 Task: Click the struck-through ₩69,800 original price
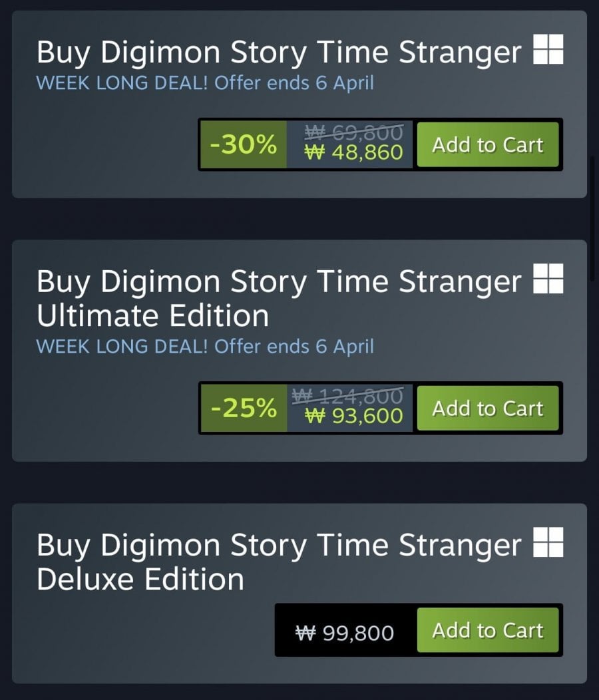click(354, 133)
